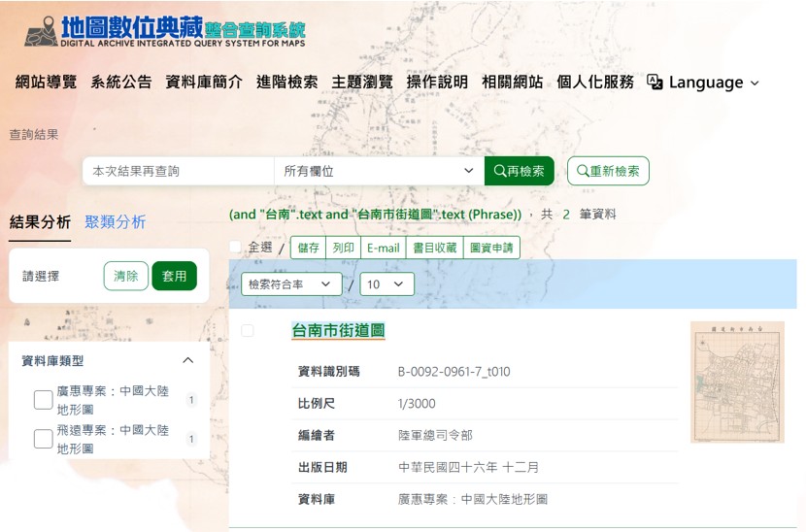
Task: Click the 重新檢索 new search button
Action: tap(608, 171)
